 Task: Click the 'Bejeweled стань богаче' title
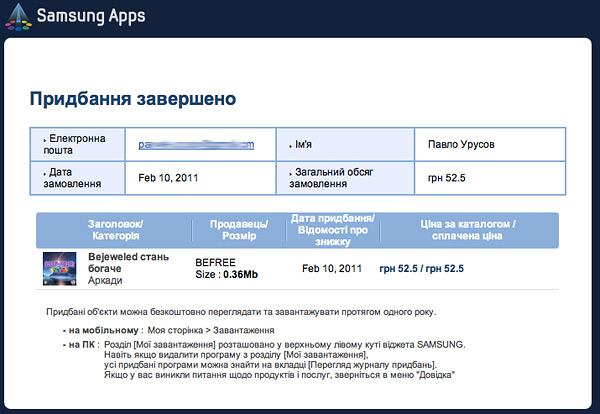(x=128, y=262)
